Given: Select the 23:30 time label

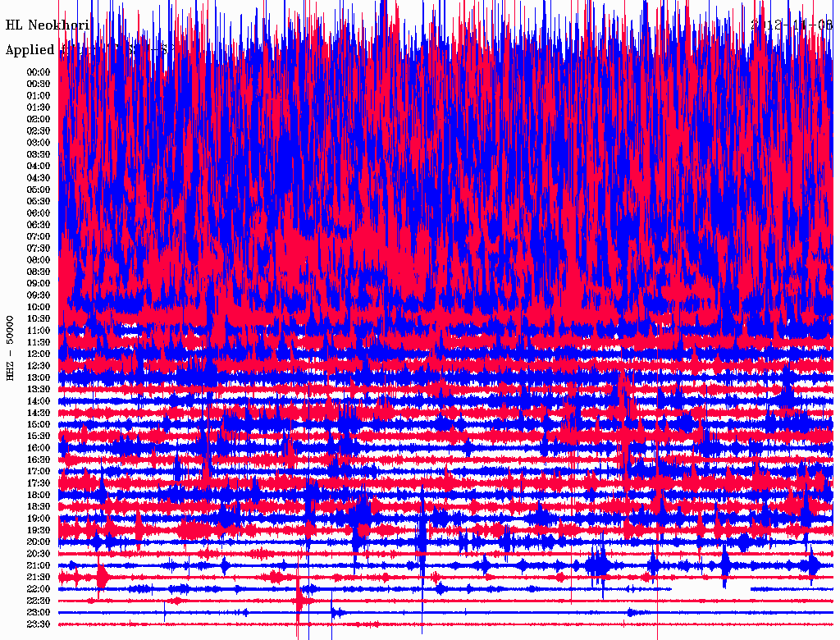Looking at the screenshot, I should coord(39,624).
